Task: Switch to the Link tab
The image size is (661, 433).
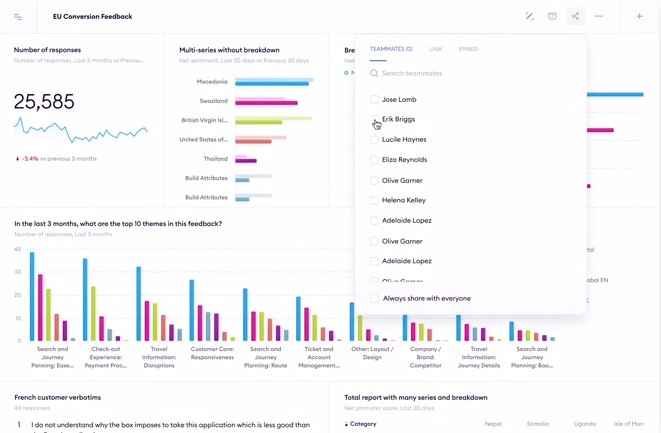Action: tap(435, 49)
